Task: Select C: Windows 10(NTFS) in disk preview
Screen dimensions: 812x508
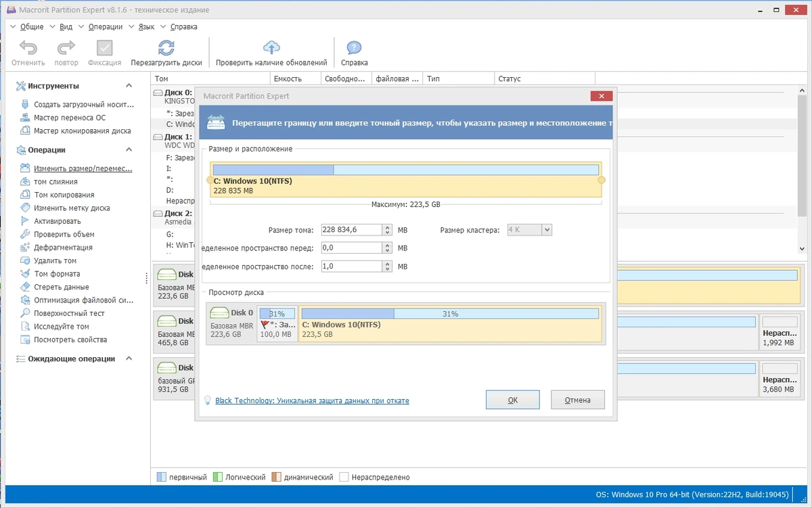Action: (x=450, y=323)
